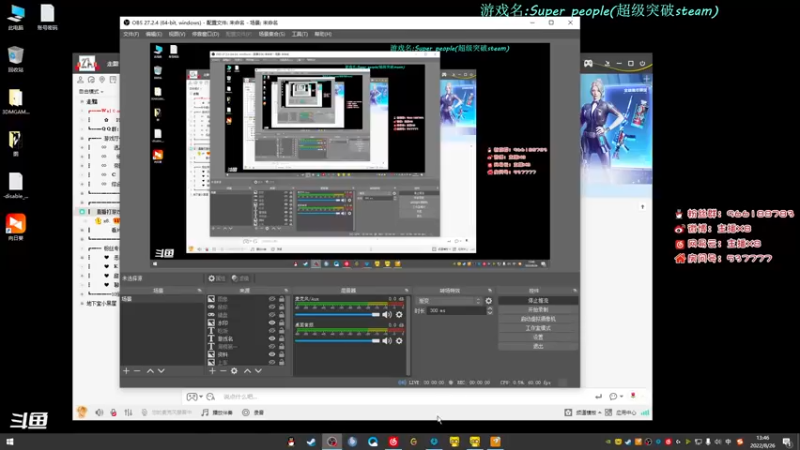This screenshot has width=800, height=450.
Task: Click the 开始录制 button
Action: pyautogui.click(x=538, y=310)
